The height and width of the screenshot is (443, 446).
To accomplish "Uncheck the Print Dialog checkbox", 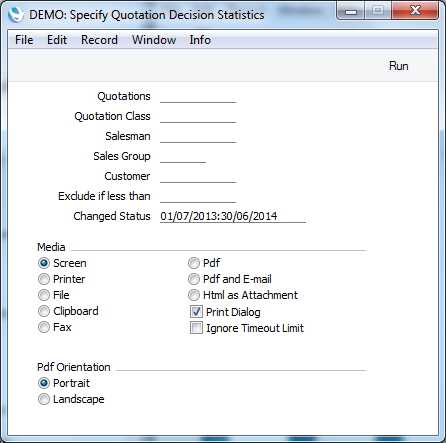I will tap(196, 312).
